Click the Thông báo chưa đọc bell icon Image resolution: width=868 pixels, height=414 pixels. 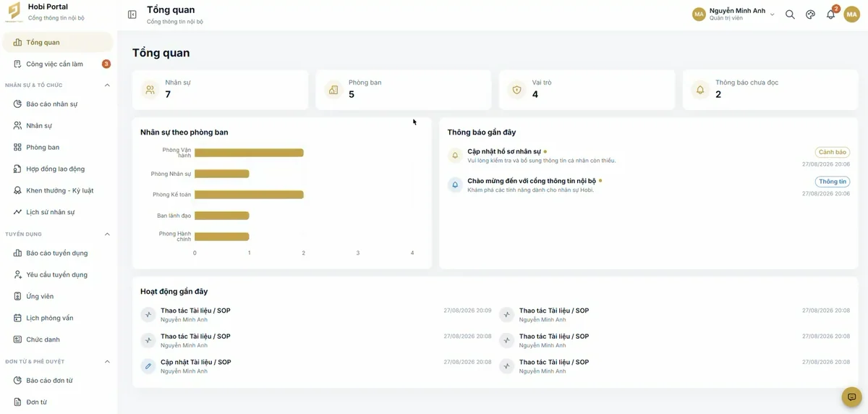(x=700, y=90)
